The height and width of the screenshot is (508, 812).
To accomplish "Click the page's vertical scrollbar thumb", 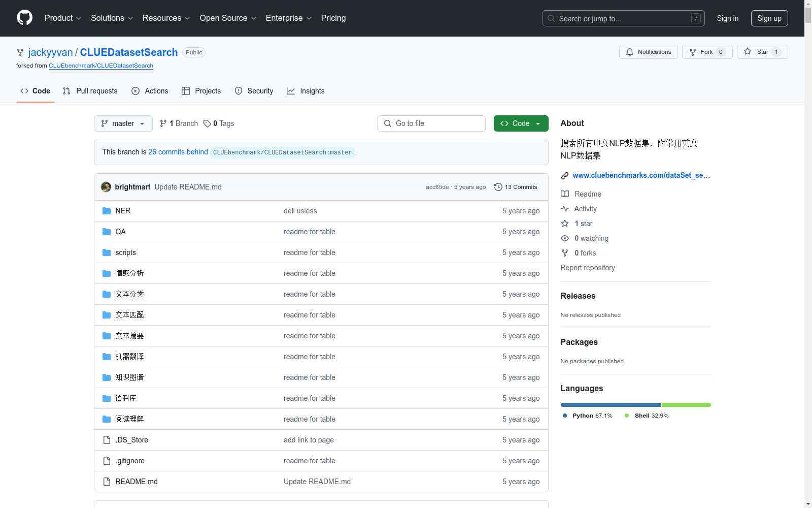I will (x=808, y=15).
